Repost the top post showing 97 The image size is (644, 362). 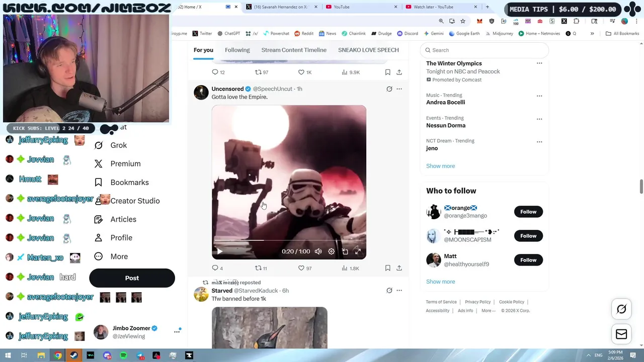pyautogui.click(x=261, y=72)
